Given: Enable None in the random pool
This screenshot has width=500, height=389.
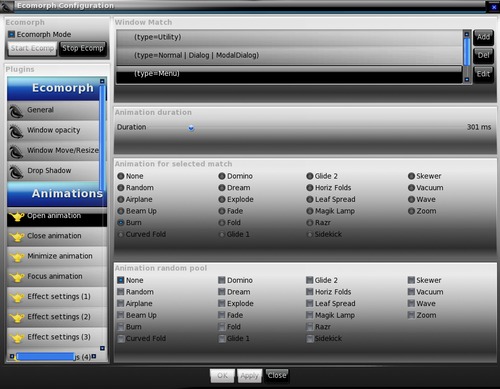Looking at the screenshot, I should 121,280.
